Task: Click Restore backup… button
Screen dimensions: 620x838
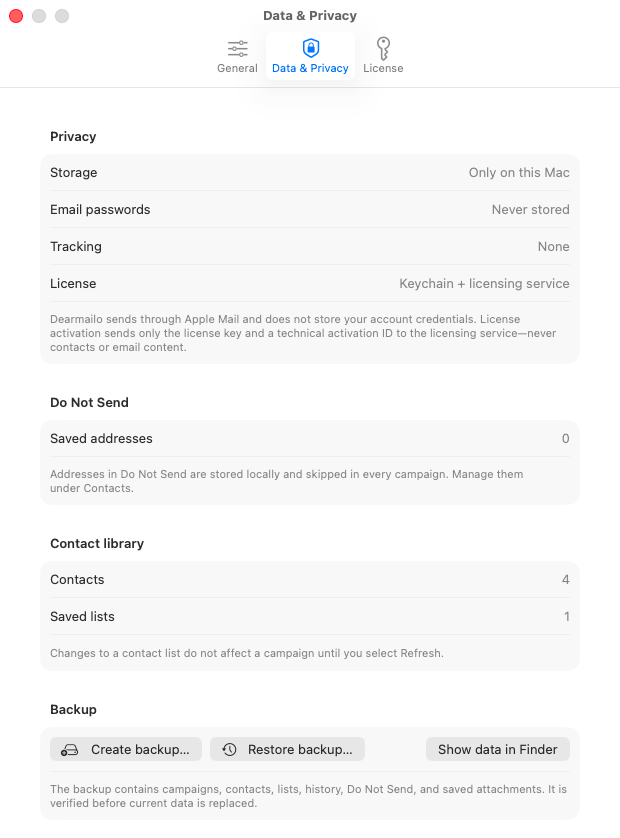Action: [x=288, y=749]
